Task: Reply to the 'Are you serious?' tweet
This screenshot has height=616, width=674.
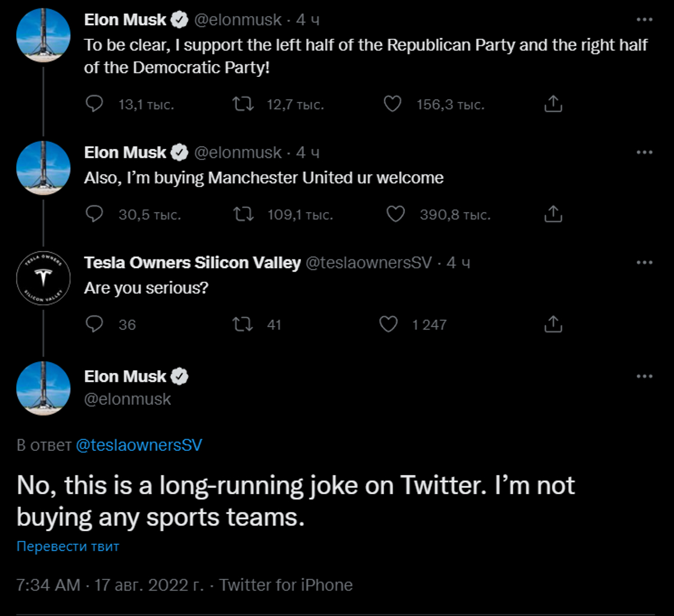Action: [x=94, y=324]
